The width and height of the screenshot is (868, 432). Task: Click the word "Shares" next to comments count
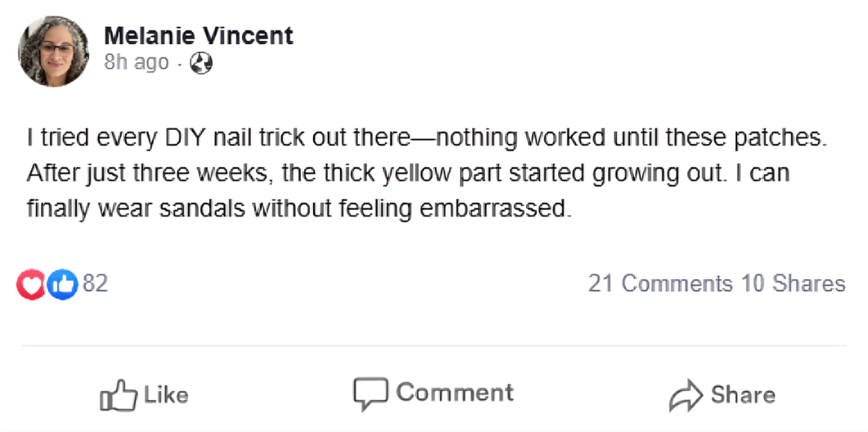809,283
